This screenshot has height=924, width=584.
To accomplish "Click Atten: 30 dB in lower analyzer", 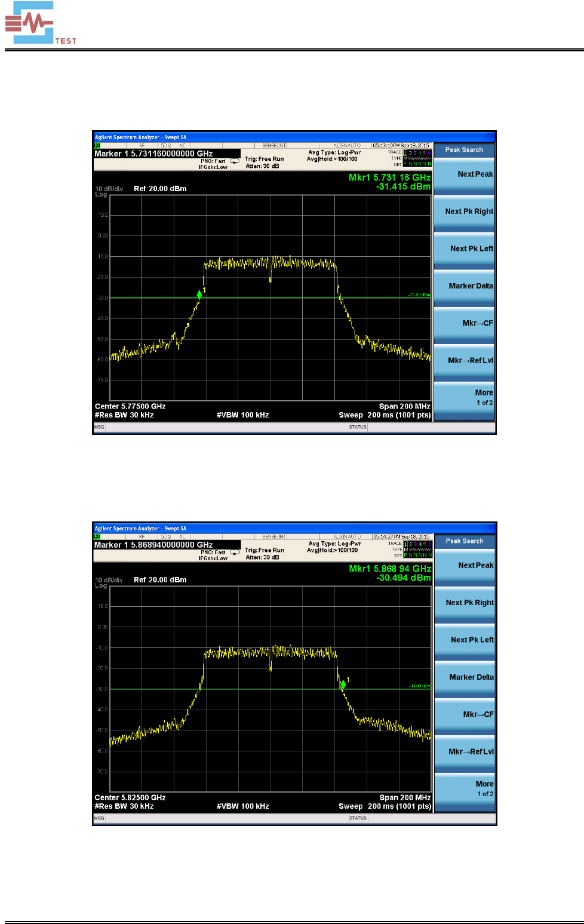I will coord(262,557).
